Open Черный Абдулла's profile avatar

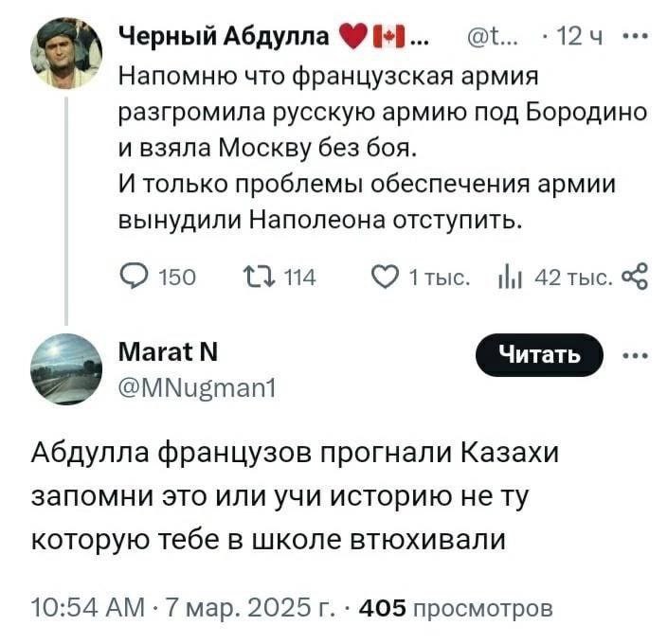click(66, 53)
